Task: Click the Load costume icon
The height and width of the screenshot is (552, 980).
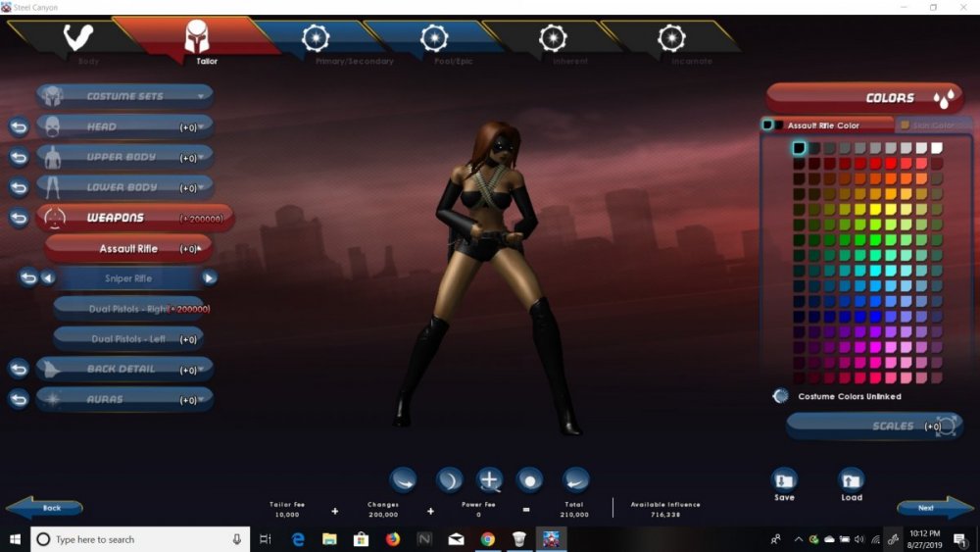Action: [x=852, y=481]
